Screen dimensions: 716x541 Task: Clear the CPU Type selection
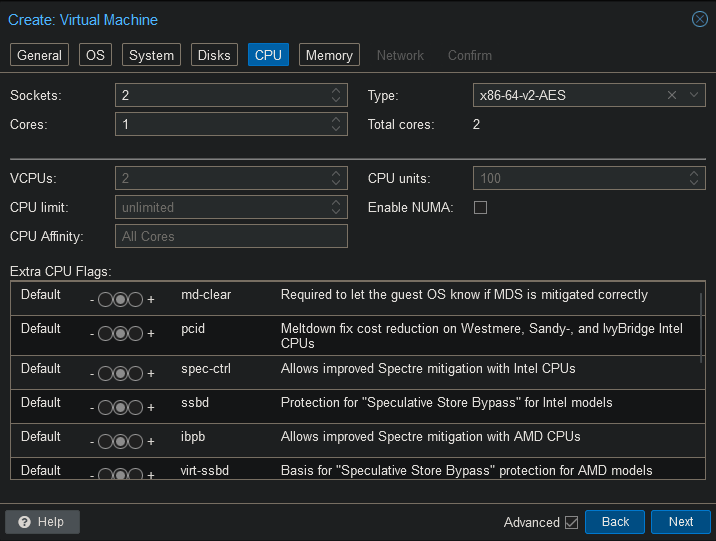(x=671, y=95)
